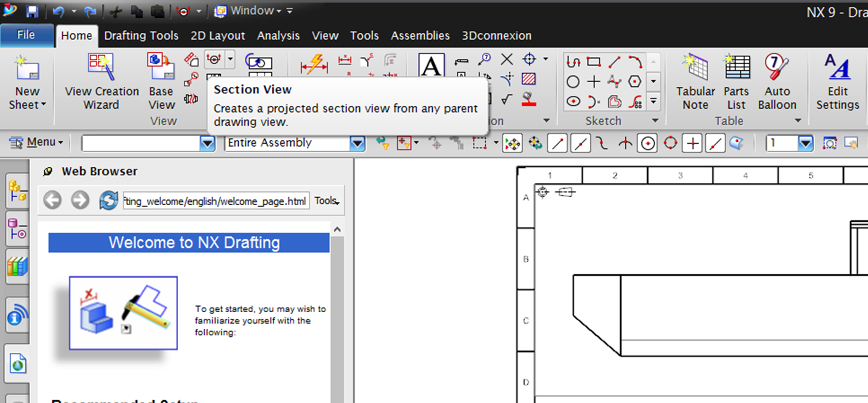
Task: Click the welcome_page.html address field
Action: [216, 201]
